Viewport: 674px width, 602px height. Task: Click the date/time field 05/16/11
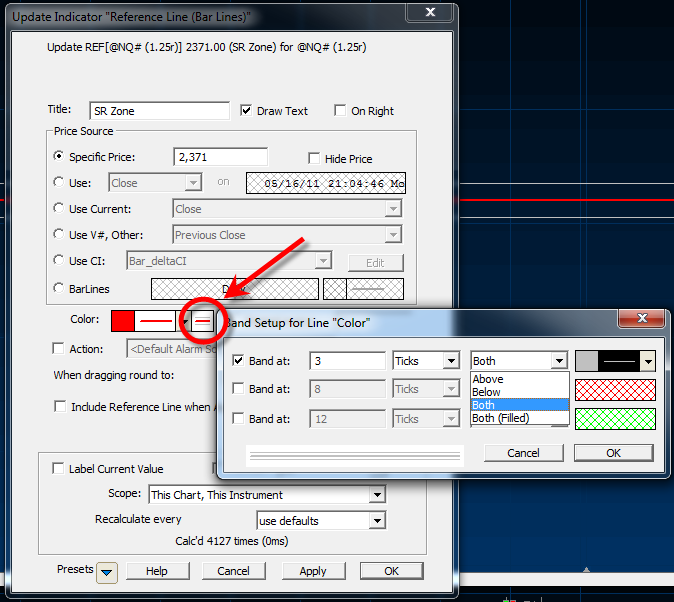coord(326,183)
